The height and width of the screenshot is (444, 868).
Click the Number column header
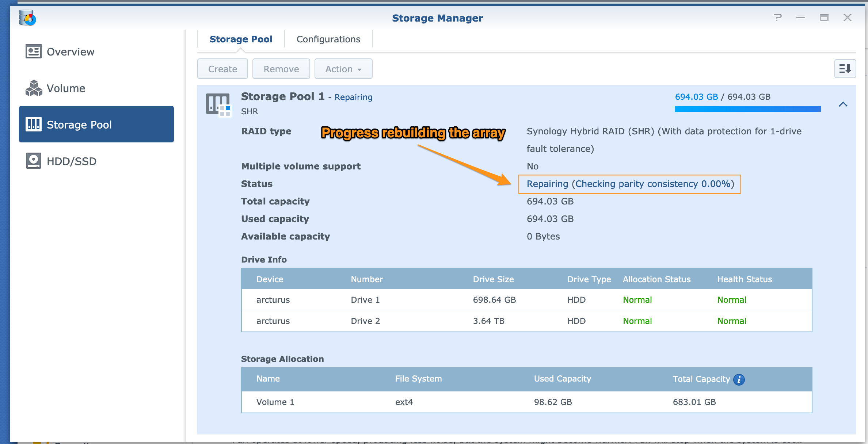click(x=367, y=279)
